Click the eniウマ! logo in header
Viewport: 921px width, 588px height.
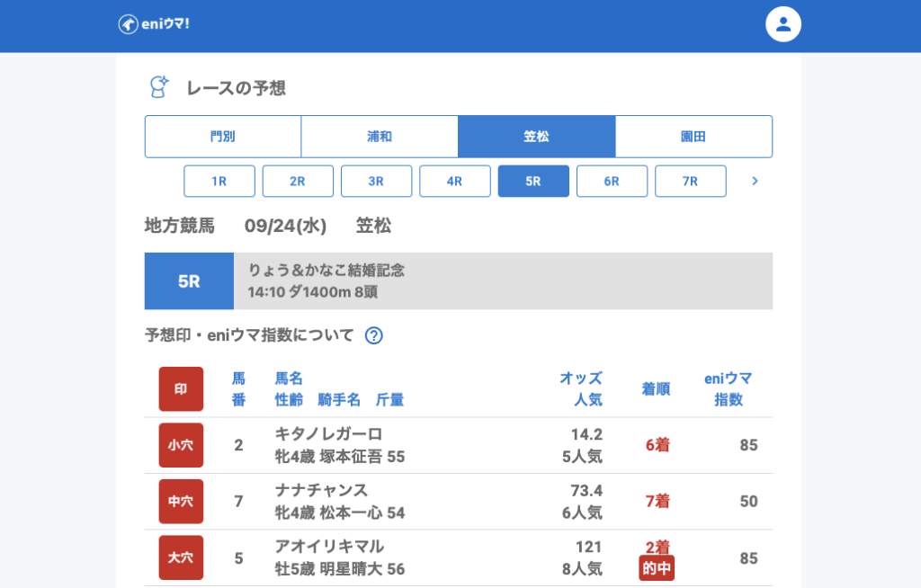pyautogui.click(x=154, y=24)
